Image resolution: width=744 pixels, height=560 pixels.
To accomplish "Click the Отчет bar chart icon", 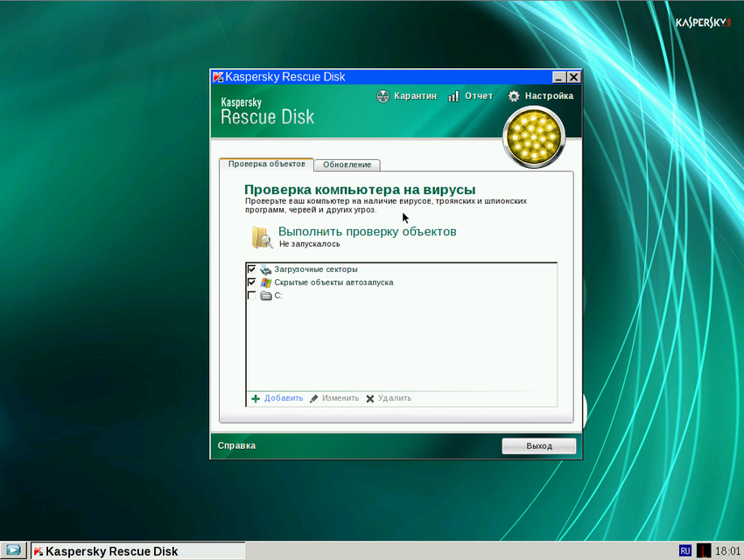I will click(453, 96).
